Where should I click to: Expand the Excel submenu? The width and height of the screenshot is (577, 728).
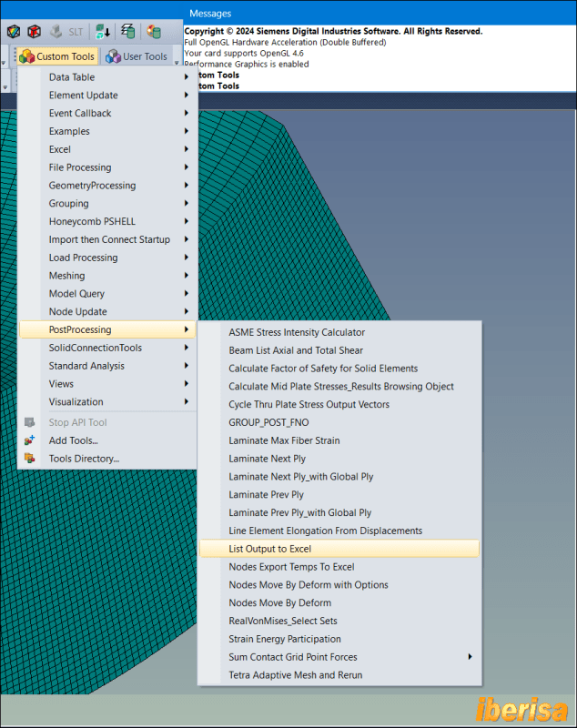pyautogui.click(x=107, y=149)
